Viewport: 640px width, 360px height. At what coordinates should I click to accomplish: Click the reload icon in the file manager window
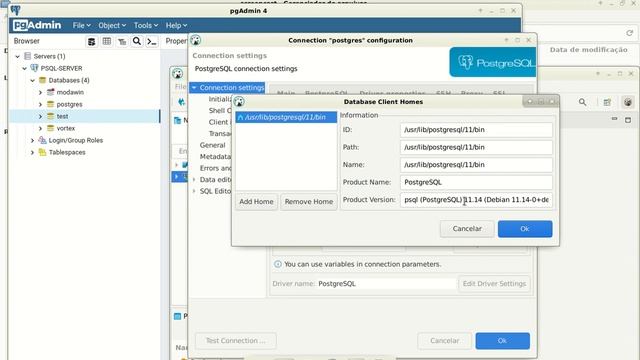(x=629, y=33)
